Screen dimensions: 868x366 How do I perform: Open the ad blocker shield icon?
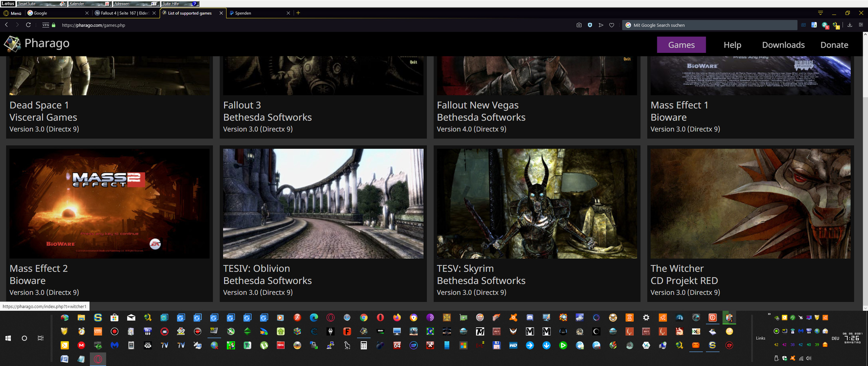(x=590, y=25)
